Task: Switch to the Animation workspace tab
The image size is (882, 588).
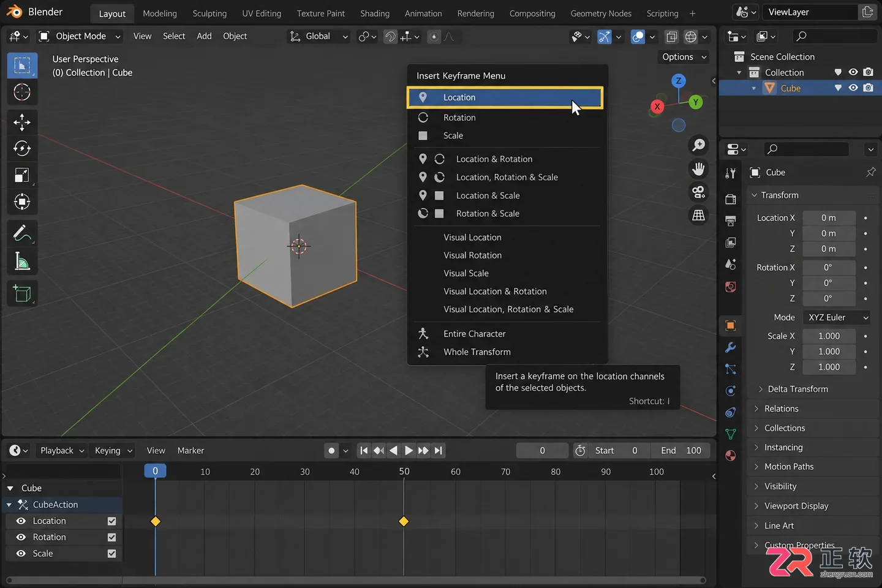Action: point(423,13)
